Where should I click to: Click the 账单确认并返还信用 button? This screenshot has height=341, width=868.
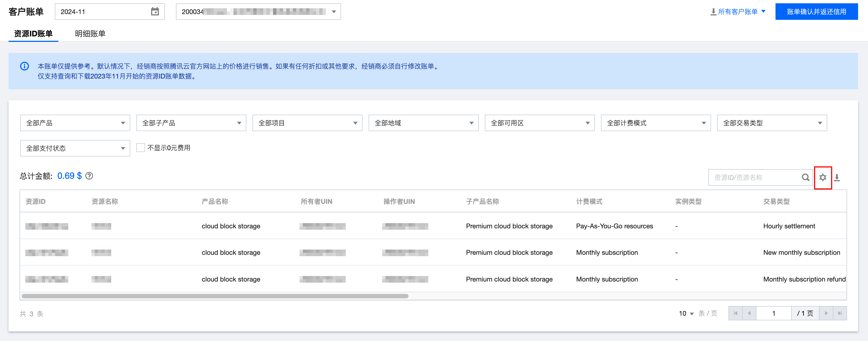point(816,12)
